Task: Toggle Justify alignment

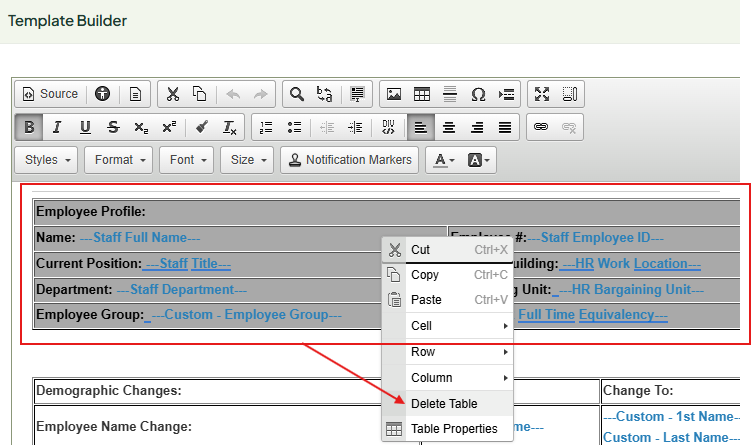Action: pos(505,127)
